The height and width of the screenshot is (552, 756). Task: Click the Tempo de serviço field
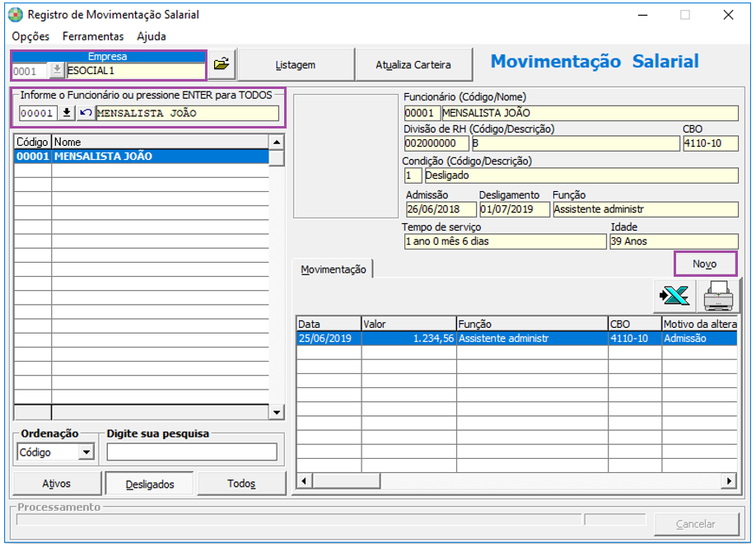506,241
